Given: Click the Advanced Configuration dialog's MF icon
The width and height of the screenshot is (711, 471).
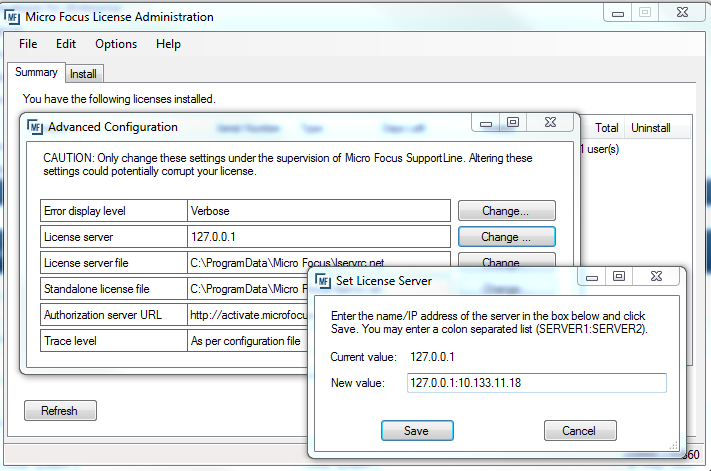Looking at the screenshot, I should (x=34, y=127).
